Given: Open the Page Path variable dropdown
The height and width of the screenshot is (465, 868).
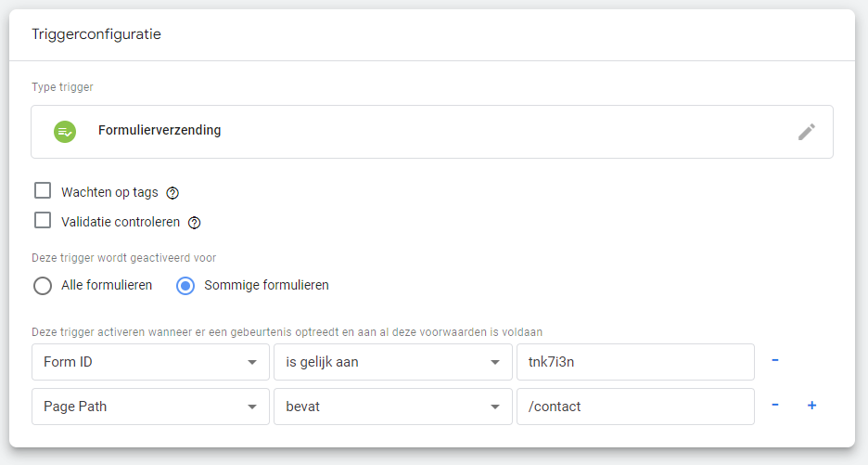Looking at the screenshot, I should (x=150, y=407).
